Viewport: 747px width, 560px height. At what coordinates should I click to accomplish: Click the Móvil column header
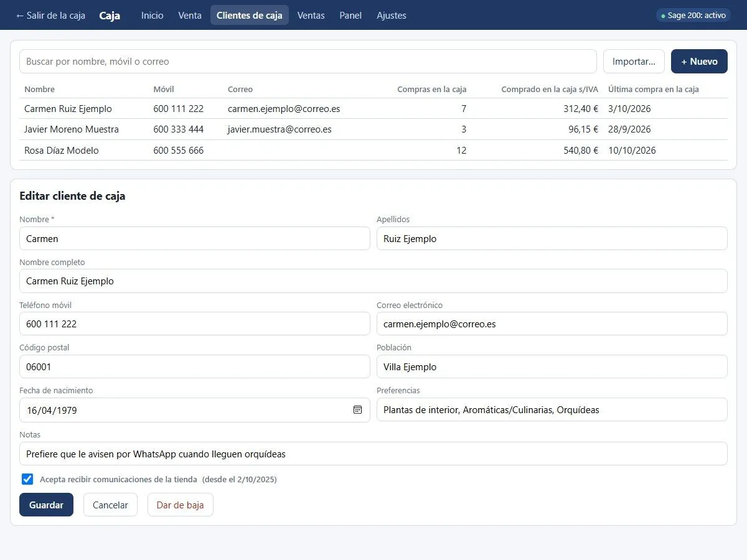pos(164,89)
